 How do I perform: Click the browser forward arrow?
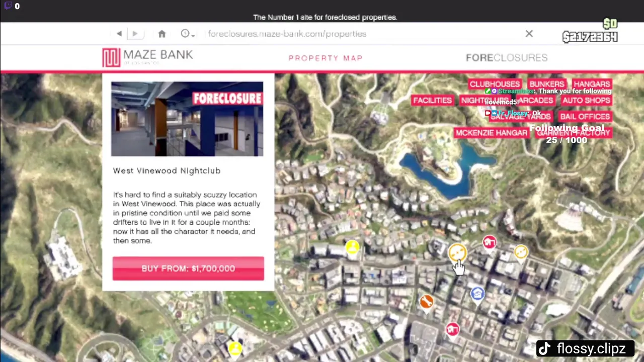[x=135, y=34]
